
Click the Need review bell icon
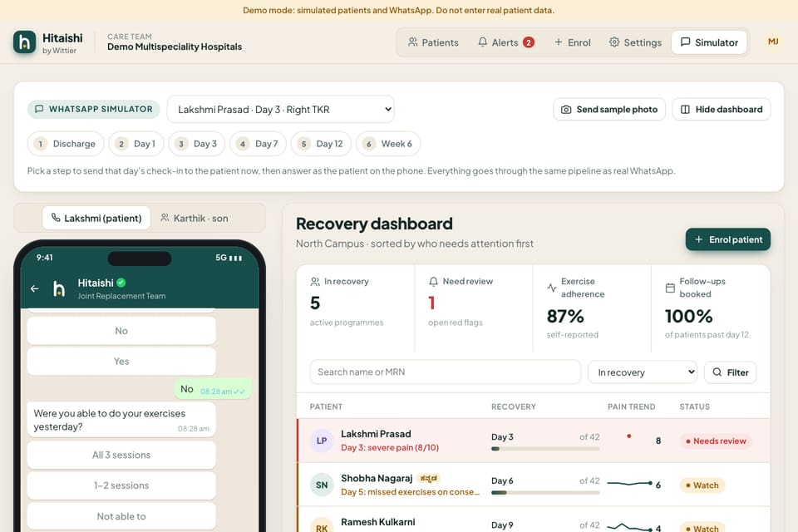coord(433,282)
